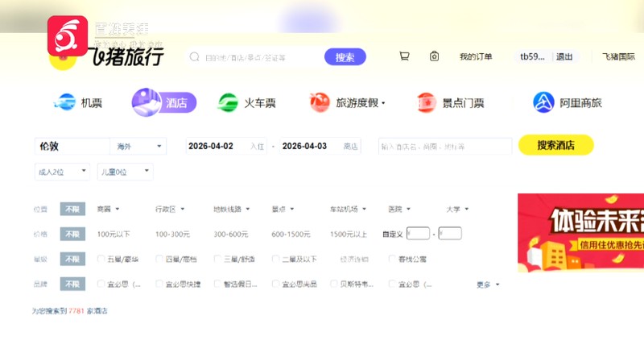Open the tb59... account link
Screen dimensions: 644x357
(532, 56)
